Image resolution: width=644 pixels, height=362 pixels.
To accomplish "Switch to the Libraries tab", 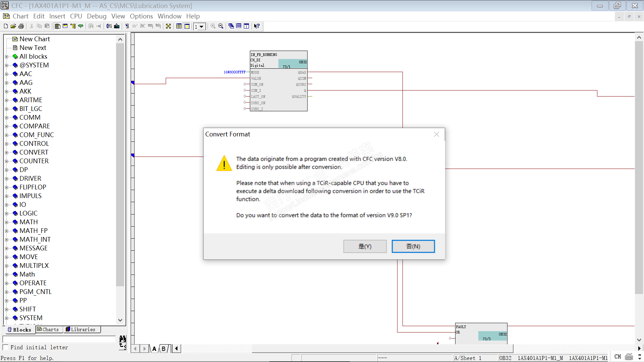I will tap(80, 329).
